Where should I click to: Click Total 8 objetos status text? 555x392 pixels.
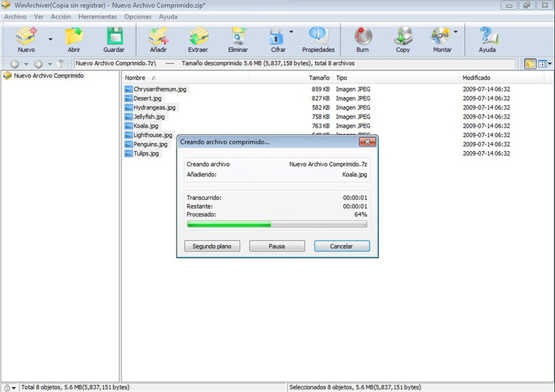[x=76, y=387]
